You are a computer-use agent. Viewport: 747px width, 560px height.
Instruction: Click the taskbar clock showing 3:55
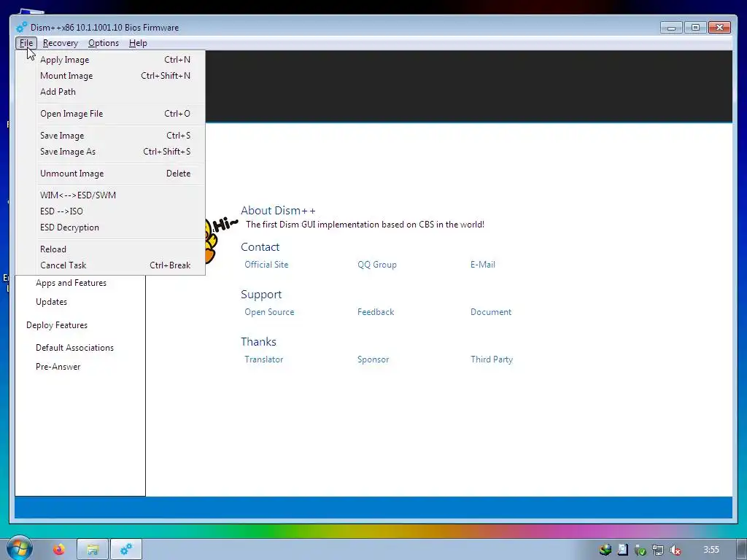(x=711, y=550)
